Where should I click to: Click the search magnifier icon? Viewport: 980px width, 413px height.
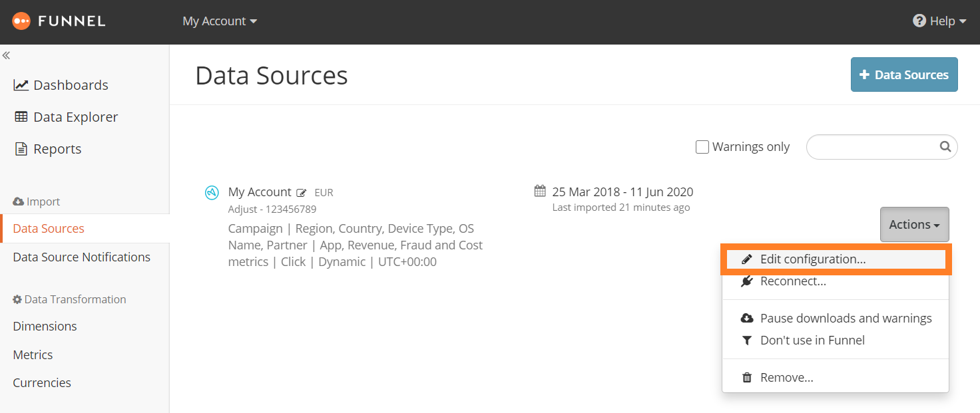click(x=945, y=147)
